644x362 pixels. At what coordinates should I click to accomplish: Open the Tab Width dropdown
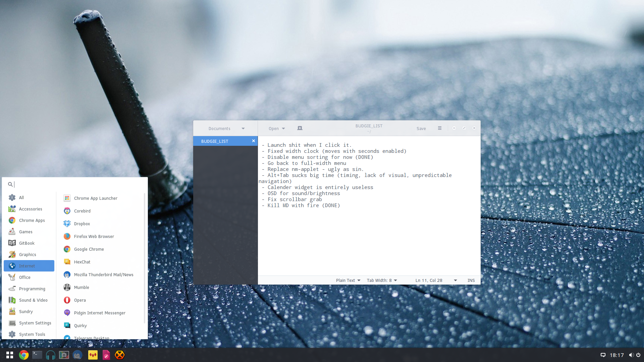[x=382, y=280]
